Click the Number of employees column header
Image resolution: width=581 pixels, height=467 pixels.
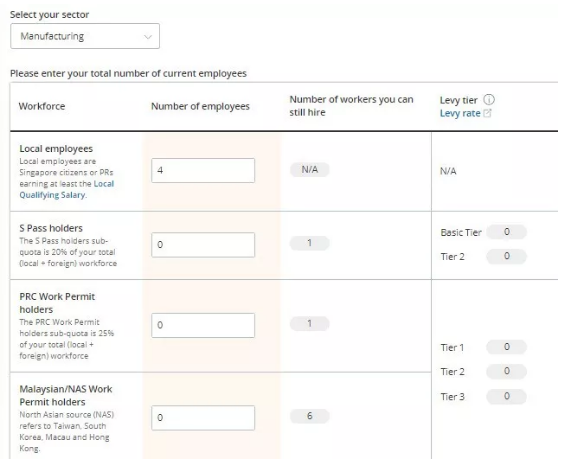tap(200, 106)
